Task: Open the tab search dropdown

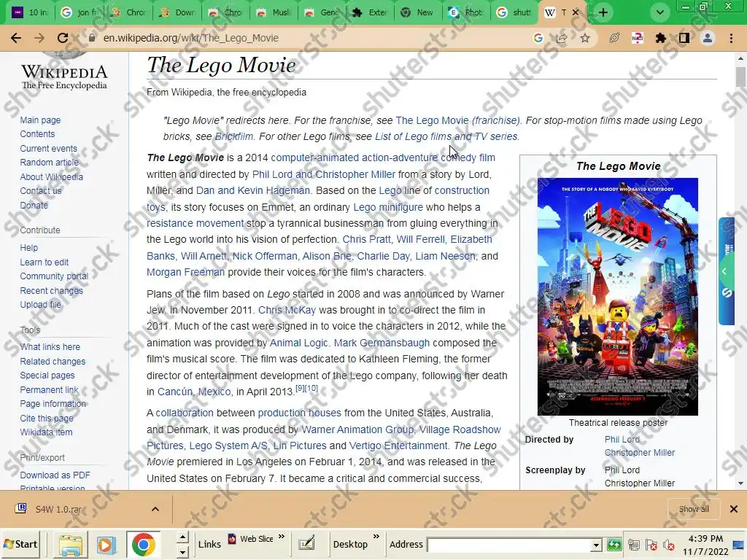Action: (x=659, y=12)
